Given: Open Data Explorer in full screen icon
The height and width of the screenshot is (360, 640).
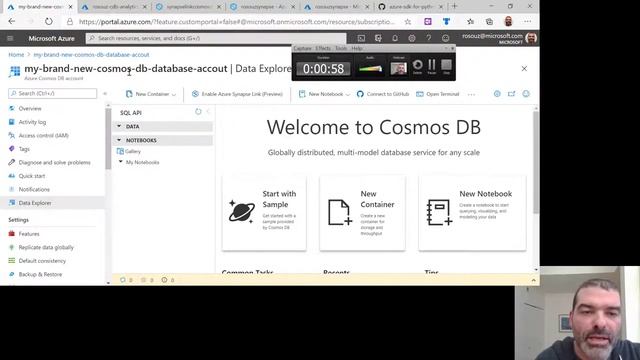Looking at the screenshot, I should click(511, 94).
